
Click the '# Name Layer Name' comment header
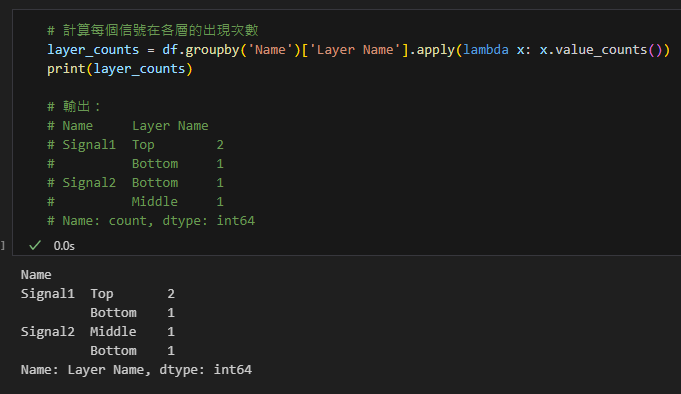tap(128, 126)
